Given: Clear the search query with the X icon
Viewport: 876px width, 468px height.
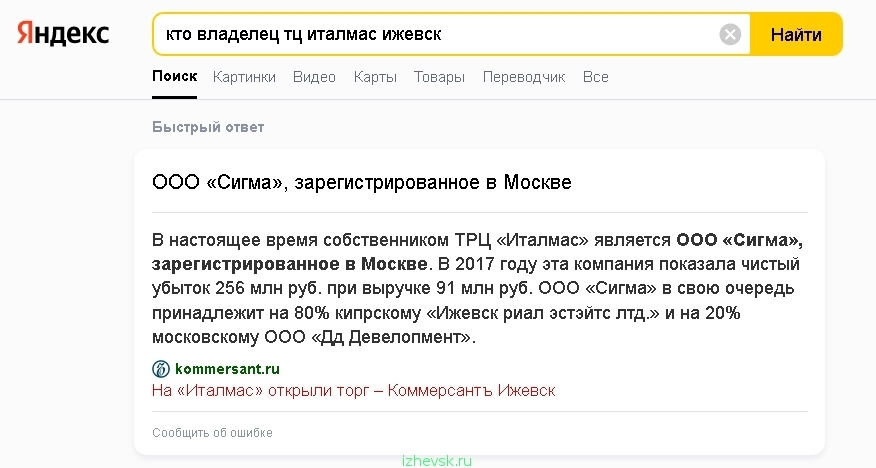Looking at the screenshot, I should click(730, 34).
